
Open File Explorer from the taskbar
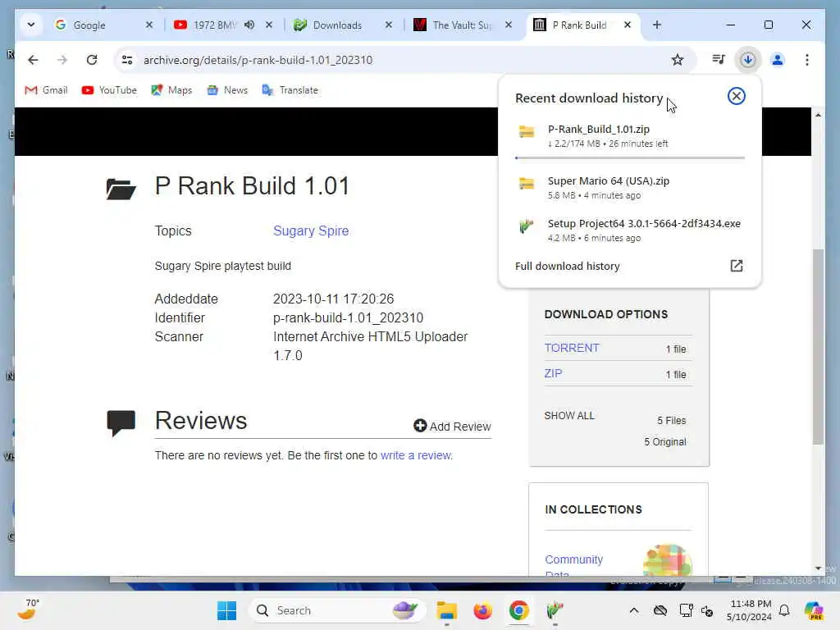(446, 610)
